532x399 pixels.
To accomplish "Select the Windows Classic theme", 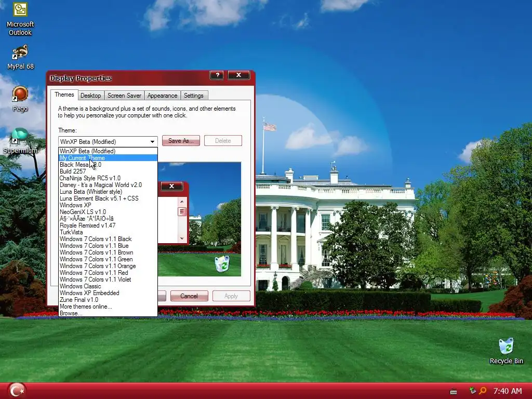I will 108,286.
